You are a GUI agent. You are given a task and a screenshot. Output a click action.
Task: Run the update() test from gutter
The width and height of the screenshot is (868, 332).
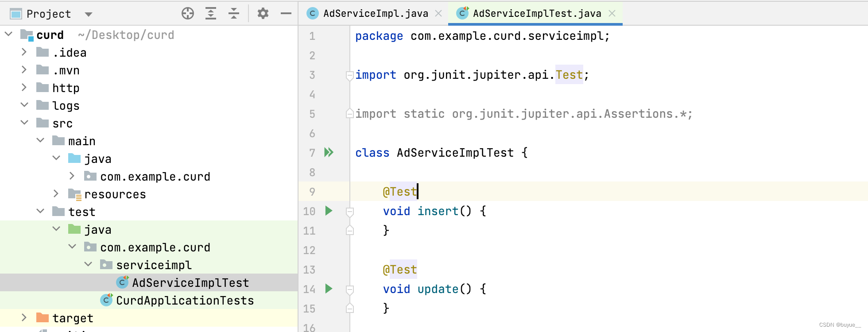point(329,289)
